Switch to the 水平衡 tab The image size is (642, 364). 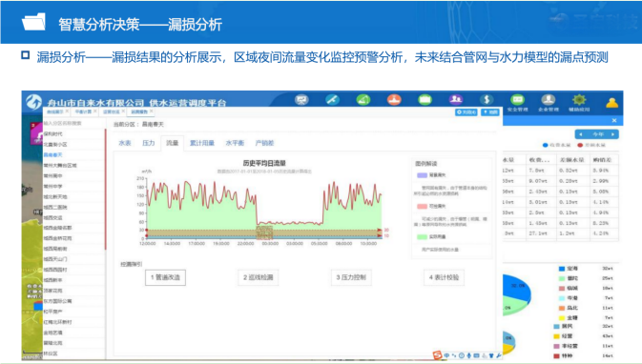(235, 143)
